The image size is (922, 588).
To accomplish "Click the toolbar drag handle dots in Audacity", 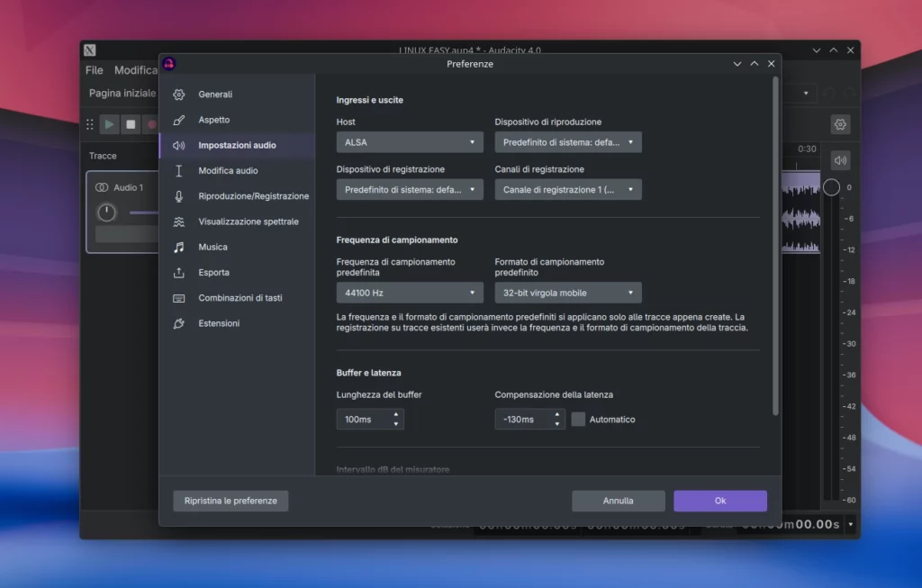I will coord(90,124).
